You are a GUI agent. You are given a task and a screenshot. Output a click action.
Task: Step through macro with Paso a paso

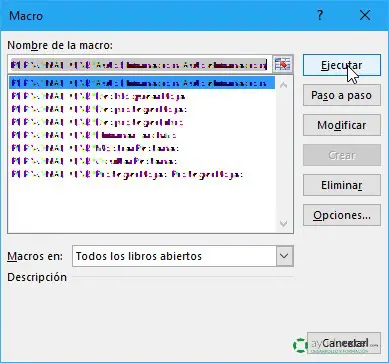tap(342, 95)
